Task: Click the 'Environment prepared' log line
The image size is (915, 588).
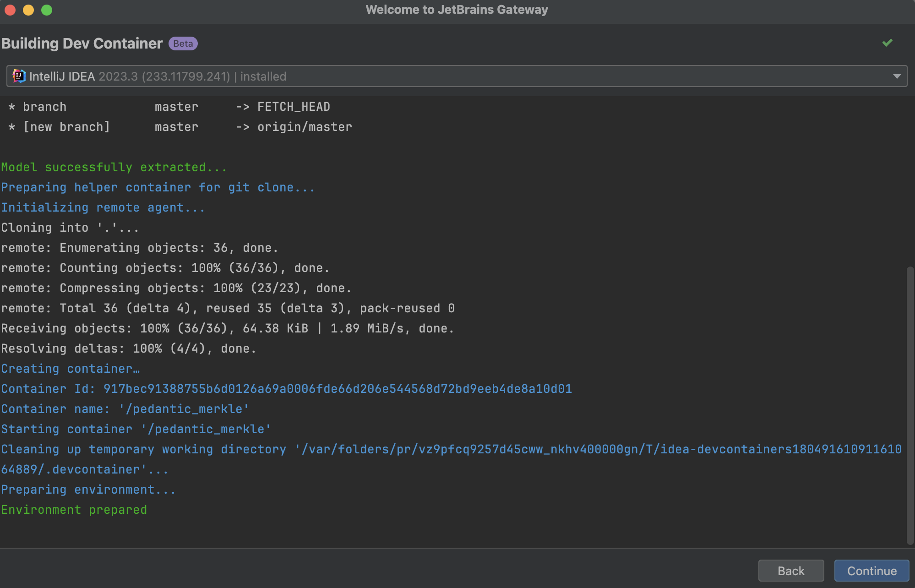Action: (74, 510)
